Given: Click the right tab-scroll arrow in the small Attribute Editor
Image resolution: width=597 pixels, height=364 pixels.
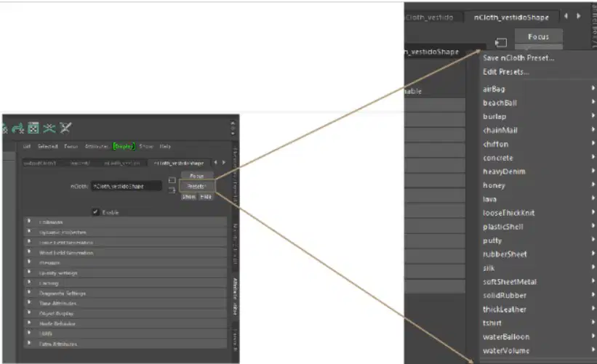Looking at the screenshot, I should pyautogui.click(x=224, y=163).
